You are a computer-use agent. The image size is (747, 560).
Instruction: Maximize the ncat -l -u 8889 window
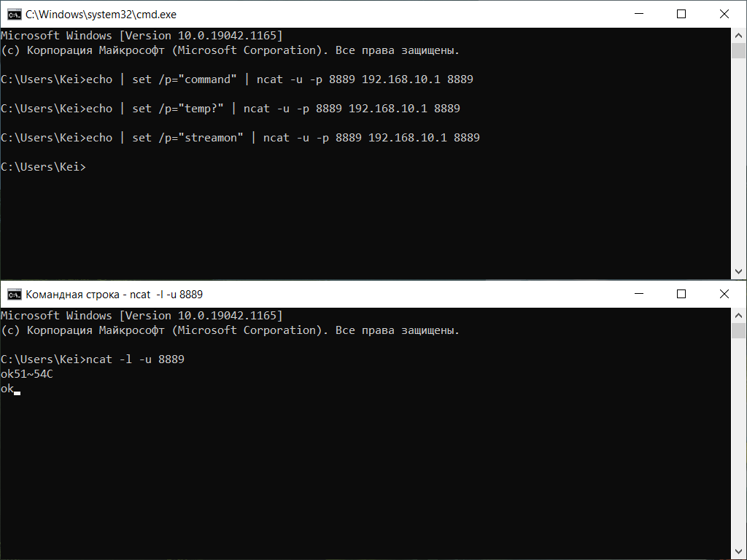pyautogui.click(x=681, y=294)
